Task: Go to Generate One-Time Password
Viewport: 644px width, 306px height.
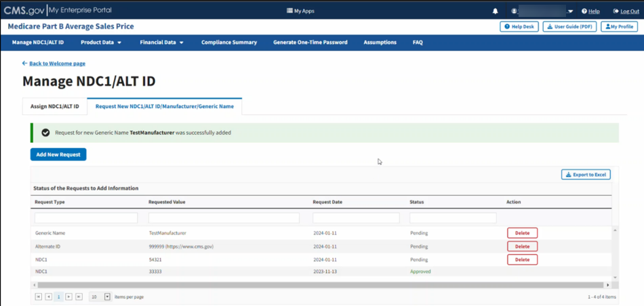Action: click(x=310, y=42)
